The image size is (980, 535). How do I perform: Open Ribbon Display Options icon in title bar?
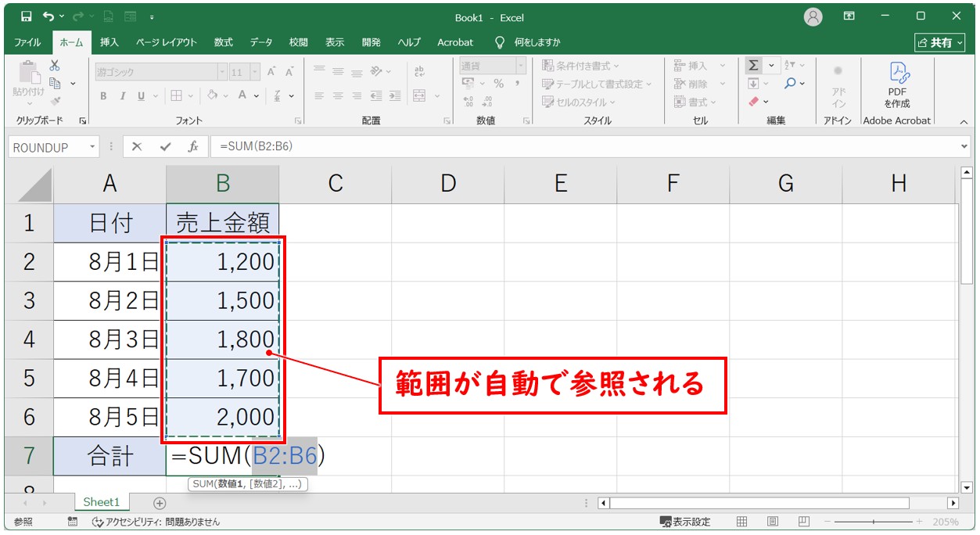pos(849,16)
